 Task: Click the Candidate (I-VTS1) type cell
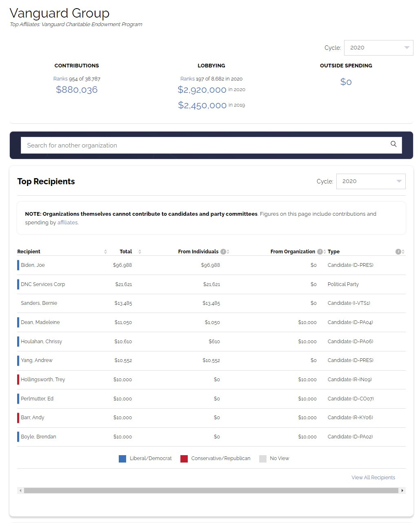point(349,303)
